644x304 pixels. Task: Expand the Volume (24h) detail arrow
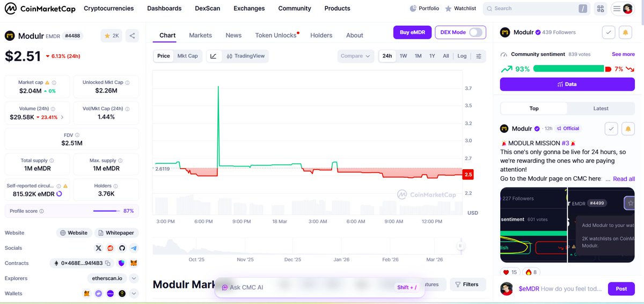[x=62, y=117]
